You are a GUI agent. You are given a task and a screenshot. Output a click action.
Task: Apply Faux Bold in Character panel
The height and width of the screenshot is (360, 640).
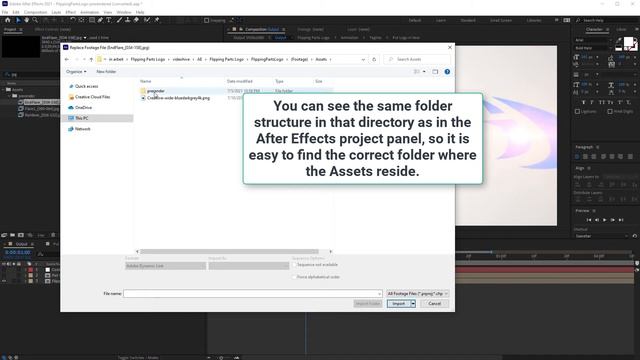coord(584,102)
